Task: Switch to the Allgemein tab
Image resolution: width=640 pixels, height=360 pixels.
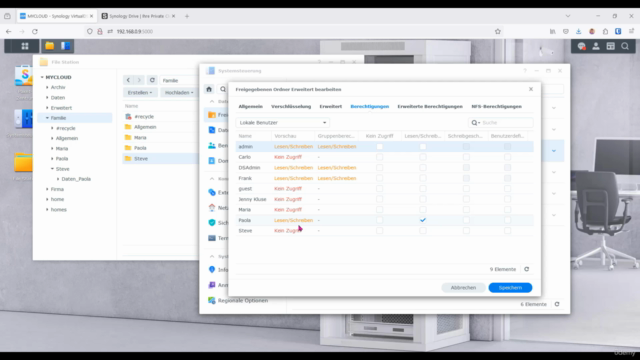Action: [x=251, y=107]
